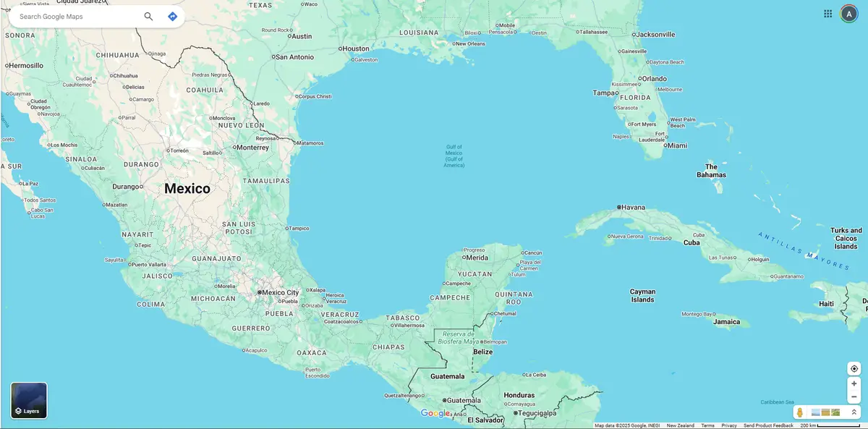Select the Tallahassee city label

point(594,32)
